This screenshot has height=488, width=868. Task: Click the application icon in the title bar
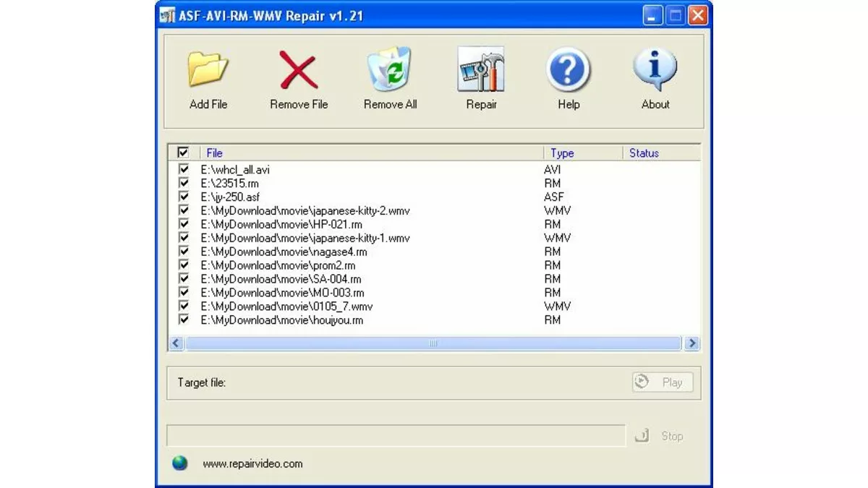[168, 14]
